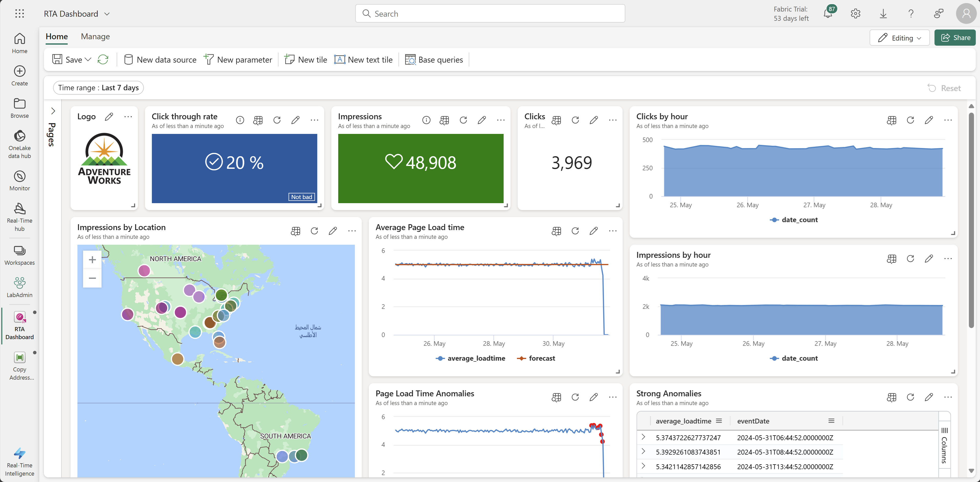Open info tooltip on Click through rate tile
The image size is (980, 482).
240,120
